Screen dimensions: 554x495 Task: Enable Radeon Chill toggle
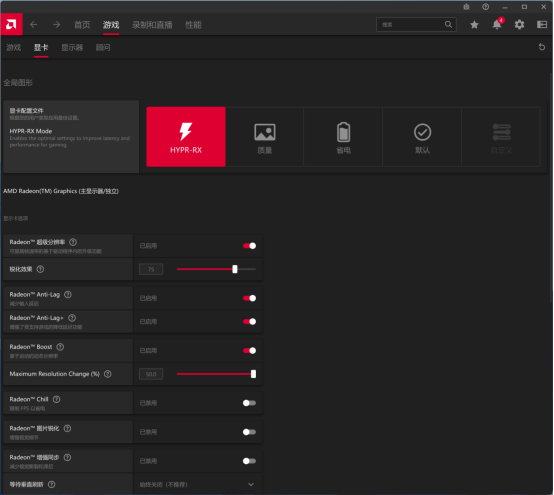tap(249, 403)
